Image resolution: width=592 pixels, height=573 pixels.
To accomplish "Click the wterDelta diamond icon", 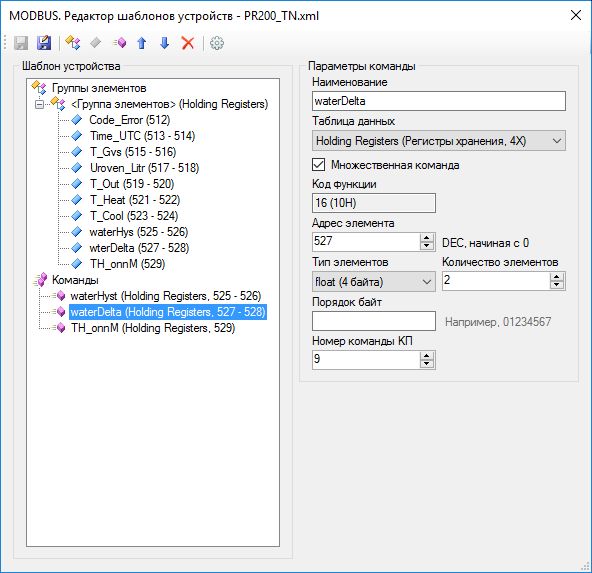I will [x=77, y=248].
